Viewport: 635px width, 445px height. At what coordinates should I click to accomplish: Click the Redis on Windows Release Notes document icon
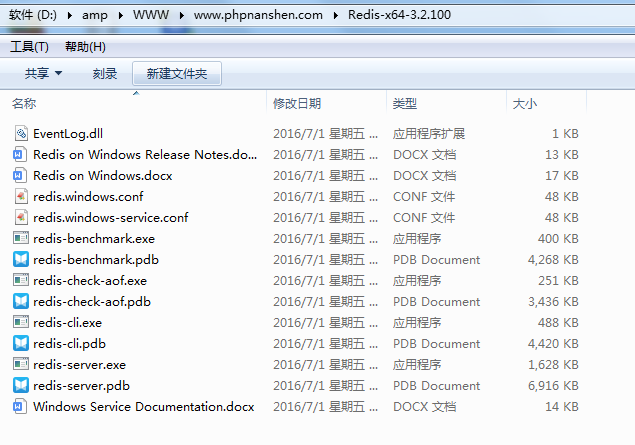tap(21, 155)
